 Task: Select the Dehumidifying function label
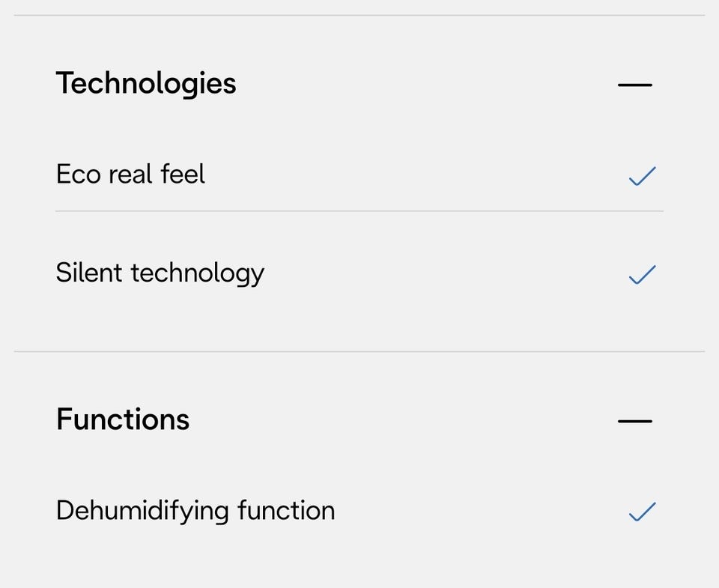pos(195,511)
